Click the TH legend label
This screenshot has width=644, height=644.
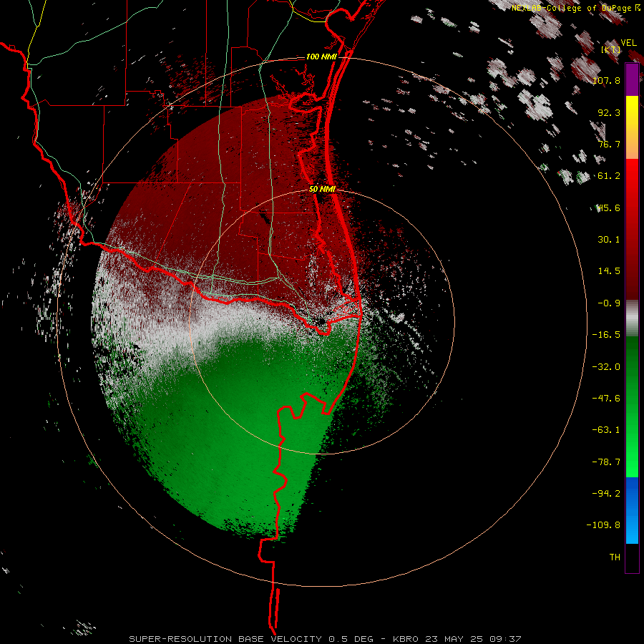[615, 557]
